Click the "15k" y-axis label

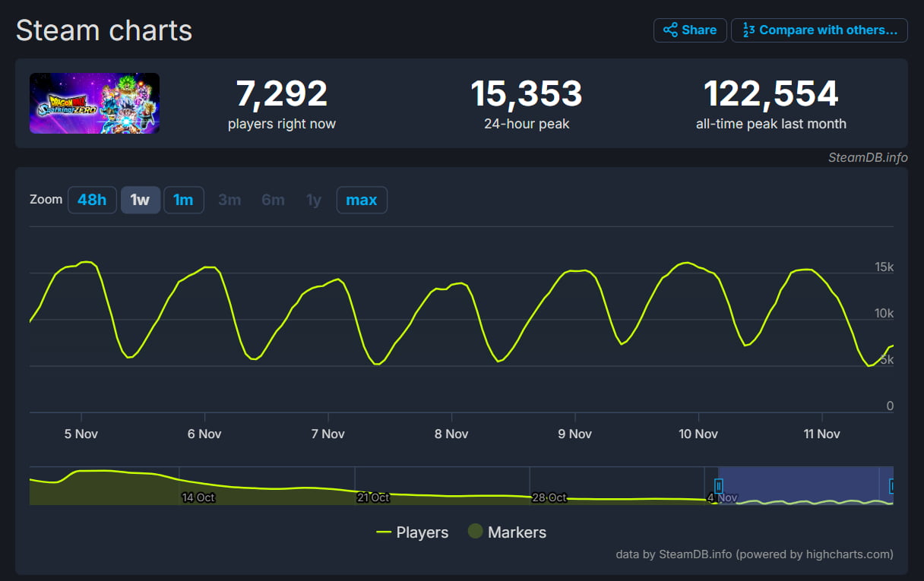(x=884, y=267)
